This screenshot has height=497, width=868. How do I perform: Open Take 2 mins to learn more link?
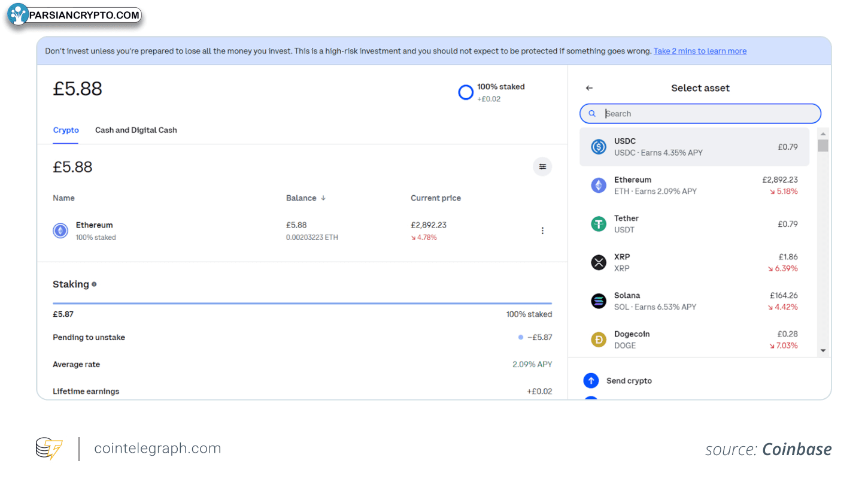click(x=700, y=51)
